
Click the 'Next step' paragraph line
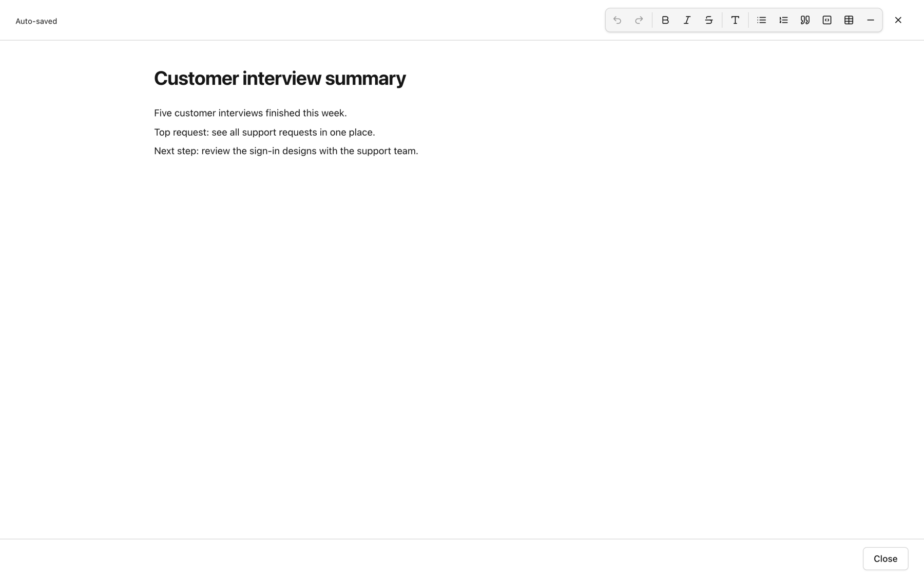[286, 151]
